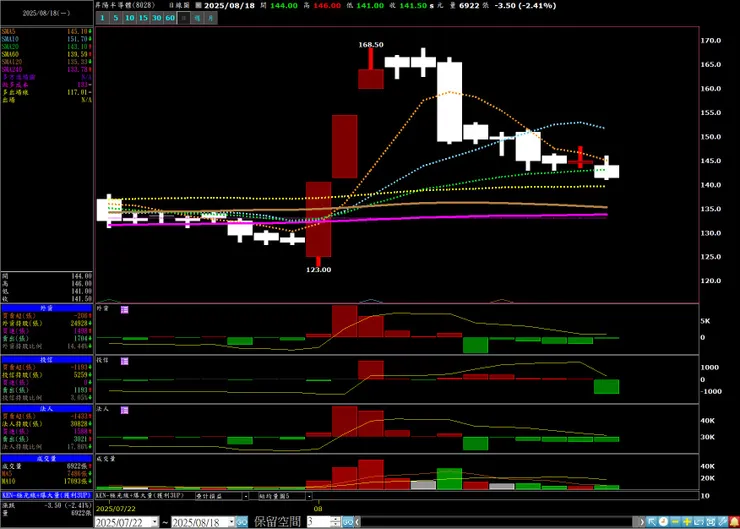This screenshot has height=529, width=740.
Task: Click the SMA10 indicator row
Action: click(47, 39)
